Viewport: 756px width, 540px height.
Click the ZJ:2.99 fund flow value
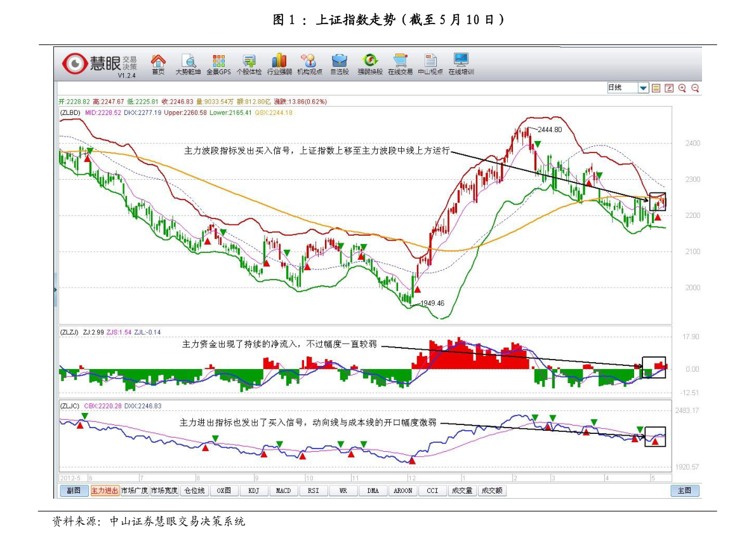(93, 332)
